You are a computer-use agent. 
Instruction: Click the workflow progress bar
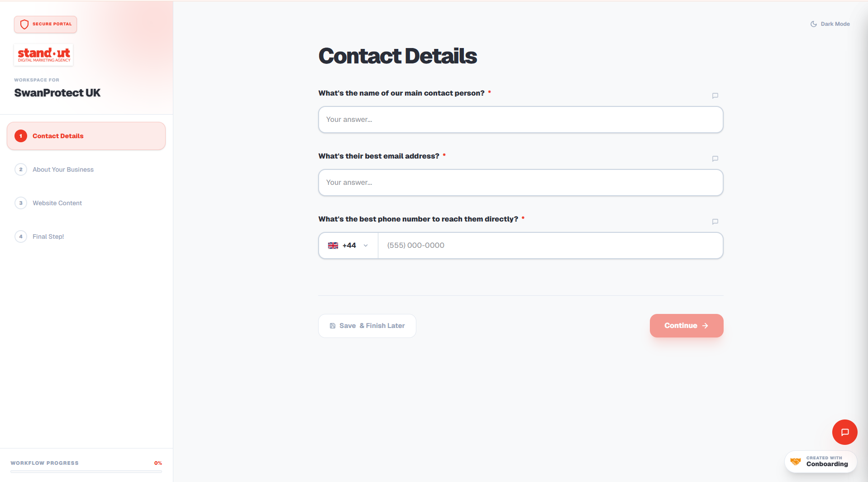[86, 472]
